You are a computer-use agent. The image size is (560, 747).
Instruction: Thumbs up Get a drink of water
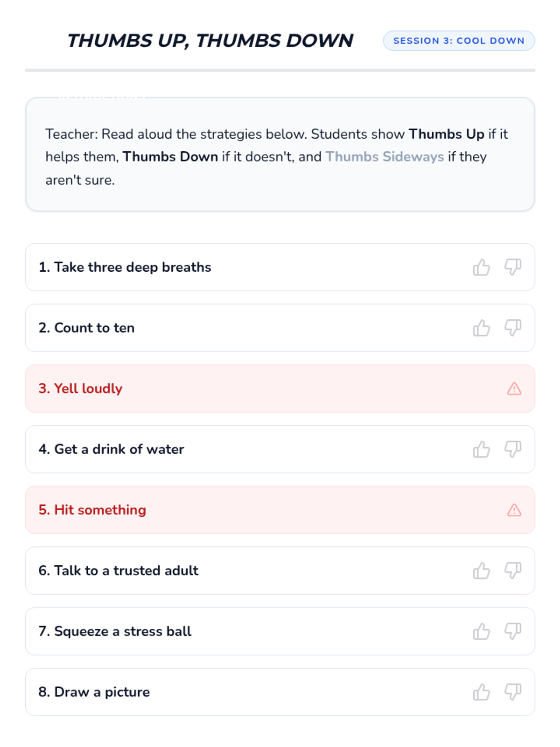[x=481, y=450]
